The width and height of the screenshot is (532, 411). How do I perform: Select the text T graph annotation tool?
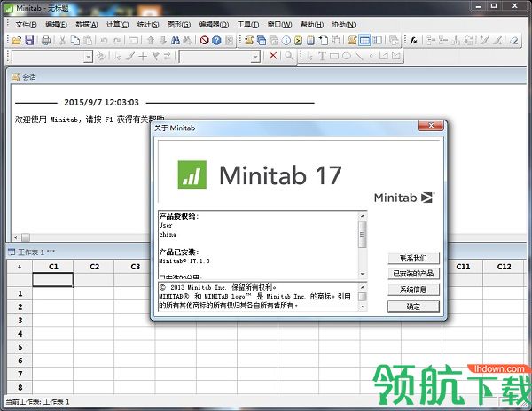pyautogui.click(x=322, y=56)
